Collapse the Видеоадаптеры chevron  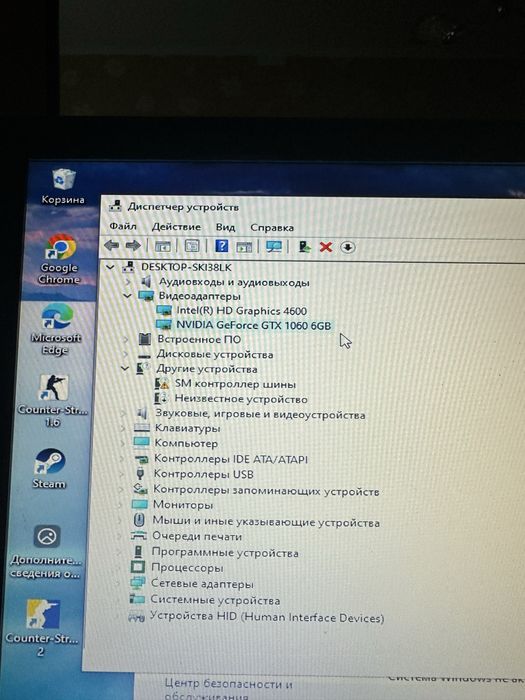tap(128, 296)
